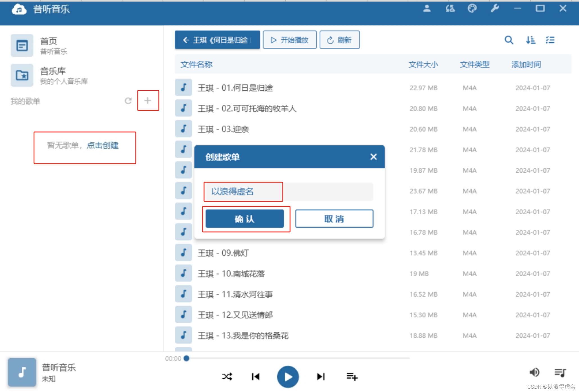This screenshot has width=579, height=392.
Task: Click the sort order icon
Action: [530, 40]
